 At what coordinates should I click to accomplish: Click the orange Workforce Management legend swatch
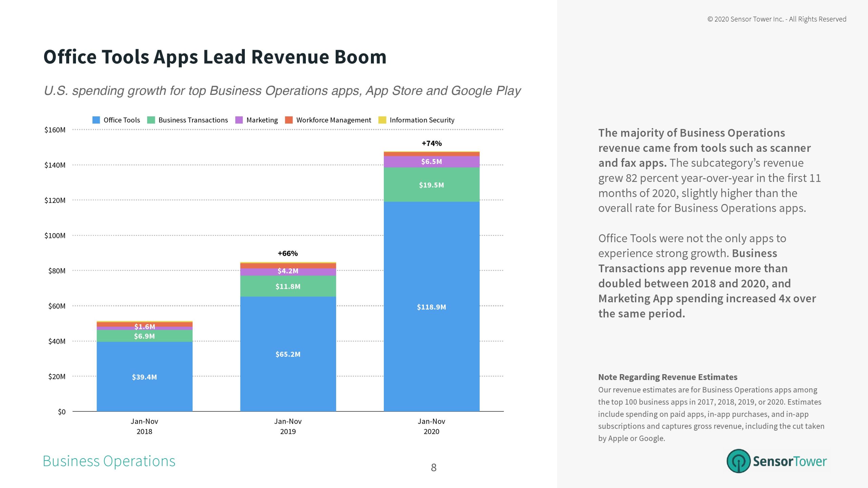click(x=289, y=120)
